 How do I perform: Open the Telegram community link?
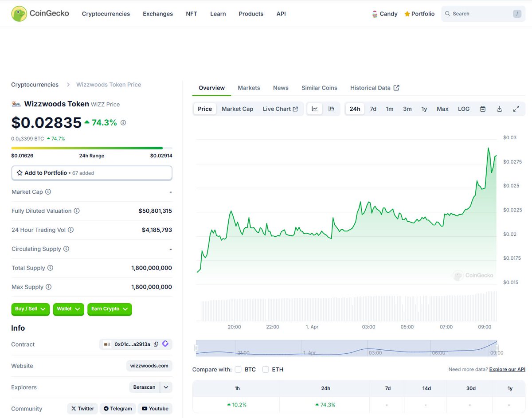point(117,408)
